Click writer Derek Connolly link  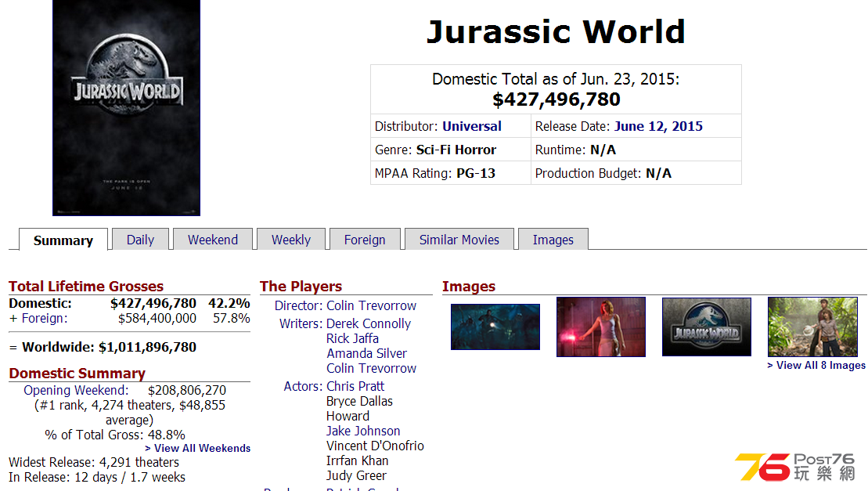click(x=369, y=324)
